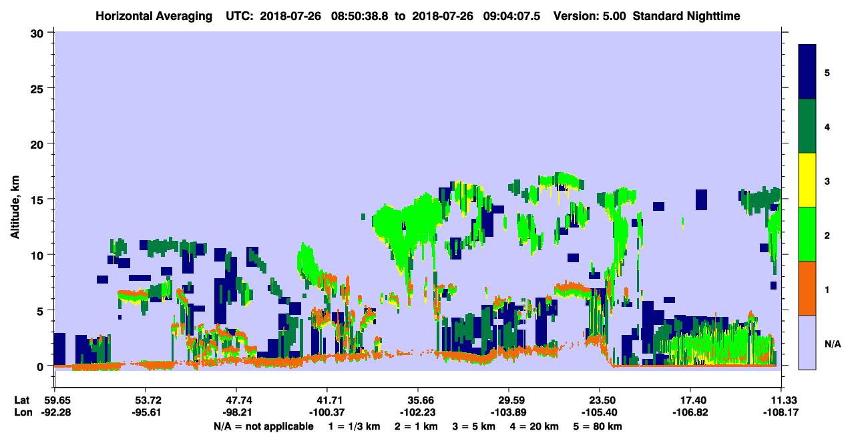The image size is (868, 445).
Task: Click longitude value -92.28
Action: (x=55, y=412)
